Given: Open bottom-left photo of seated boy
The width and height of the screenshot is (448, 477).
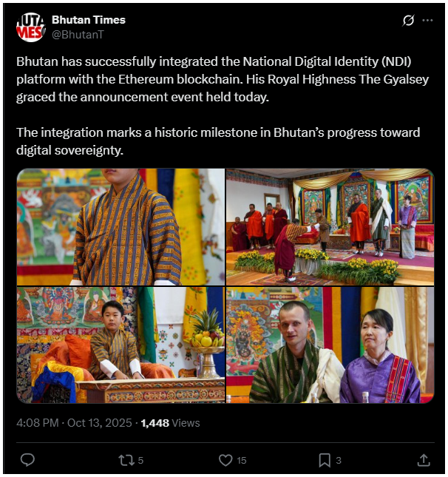Looking at the screenshot, I should pos(121,345).
